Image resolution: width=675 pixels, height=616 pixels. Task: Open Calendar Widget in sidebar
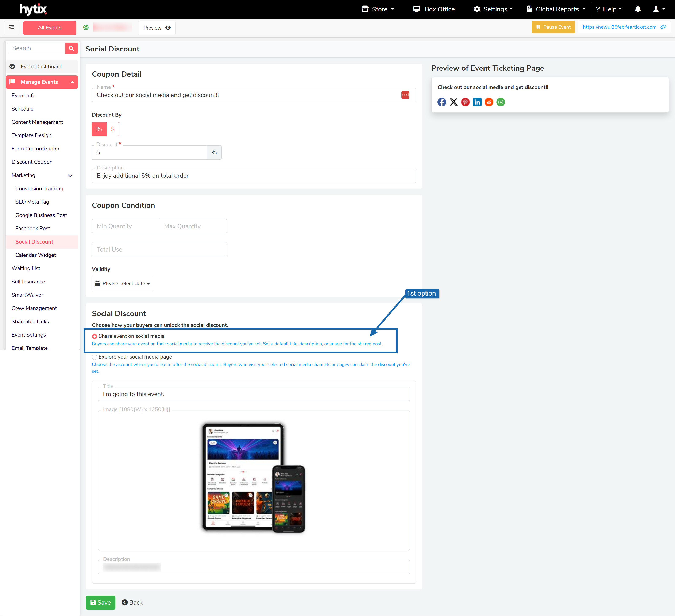tap(35, 255)
